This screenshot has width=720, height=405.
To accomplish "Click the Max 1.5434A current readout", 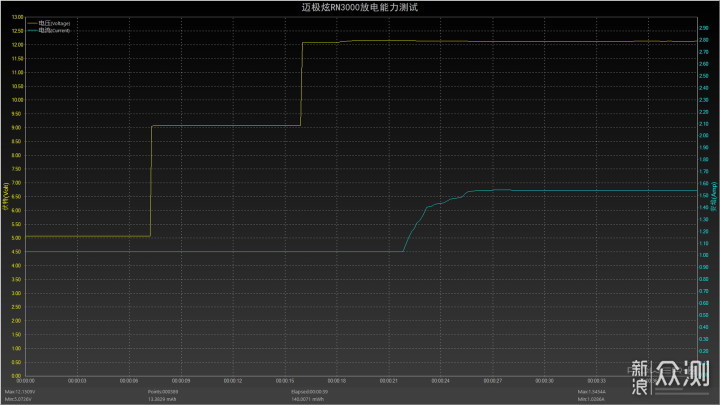I will [x=591, y=392].
